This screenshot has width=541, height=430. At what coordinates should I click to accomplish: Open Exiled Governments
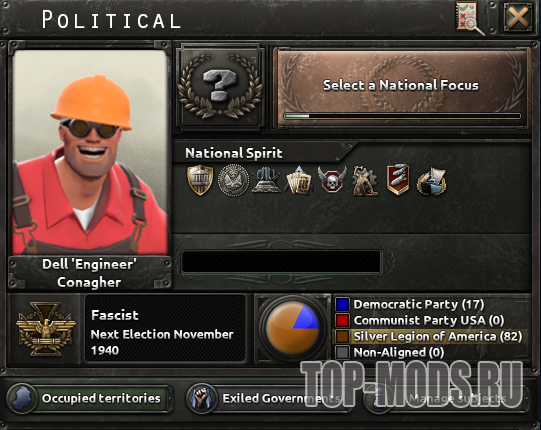pos(266,399)
